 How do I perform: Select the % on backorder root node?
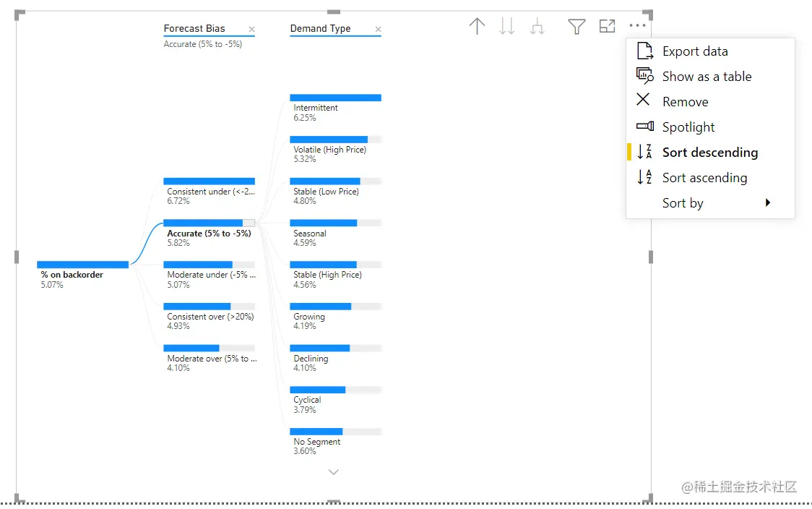click(x=73, y=275)
